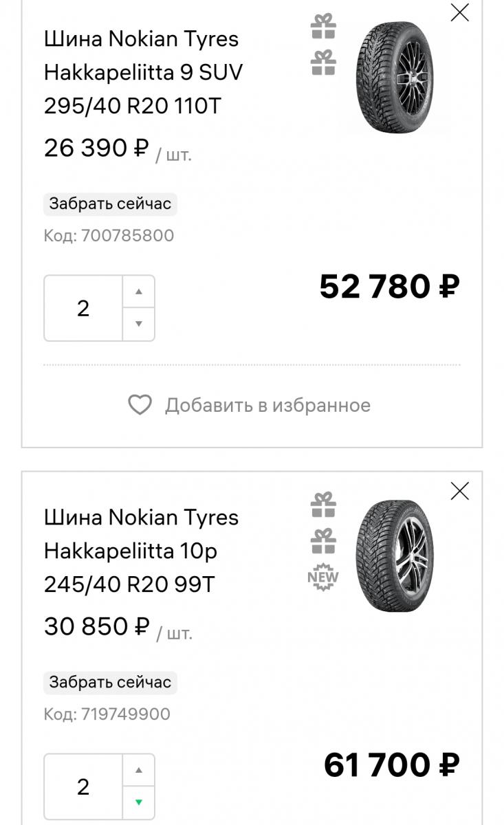Open Hakkapeliitta 9 SUV 295/40 R20 product title

pos(143,72)
